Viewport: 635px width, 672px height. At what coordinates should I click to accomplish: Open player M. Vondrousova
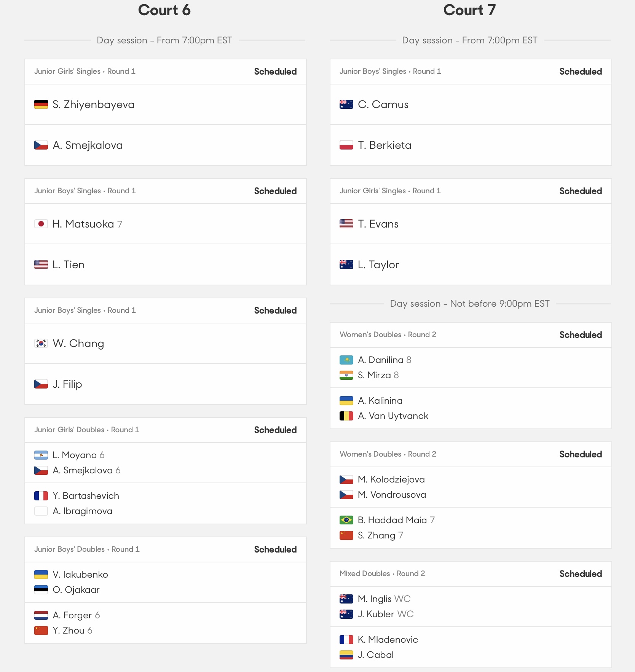click(392, 495)
